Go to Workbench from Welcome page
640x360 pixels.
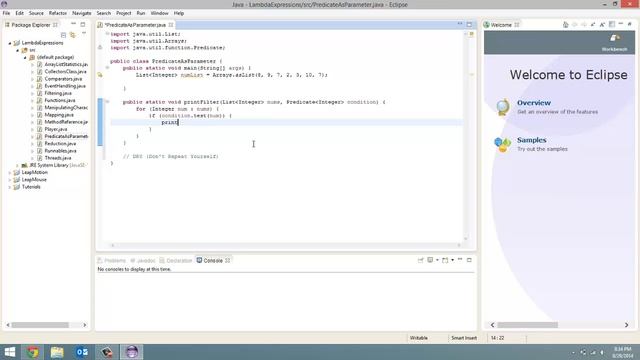615,42
